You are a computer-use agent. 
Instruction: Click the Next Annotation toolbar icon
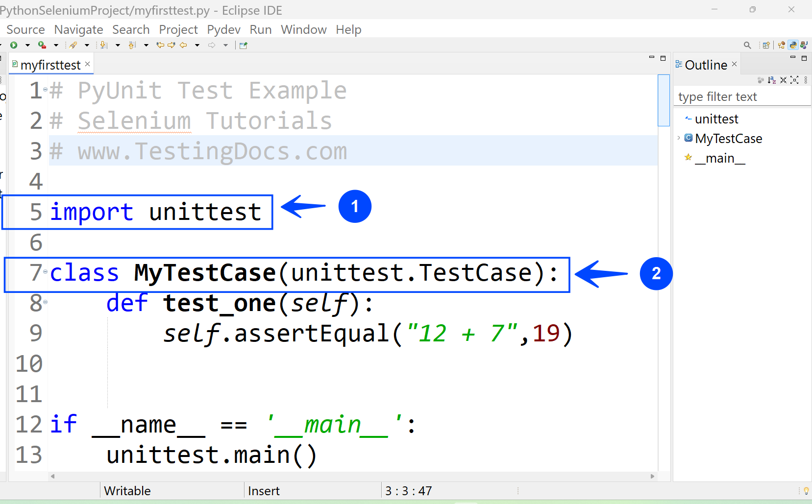103,45
